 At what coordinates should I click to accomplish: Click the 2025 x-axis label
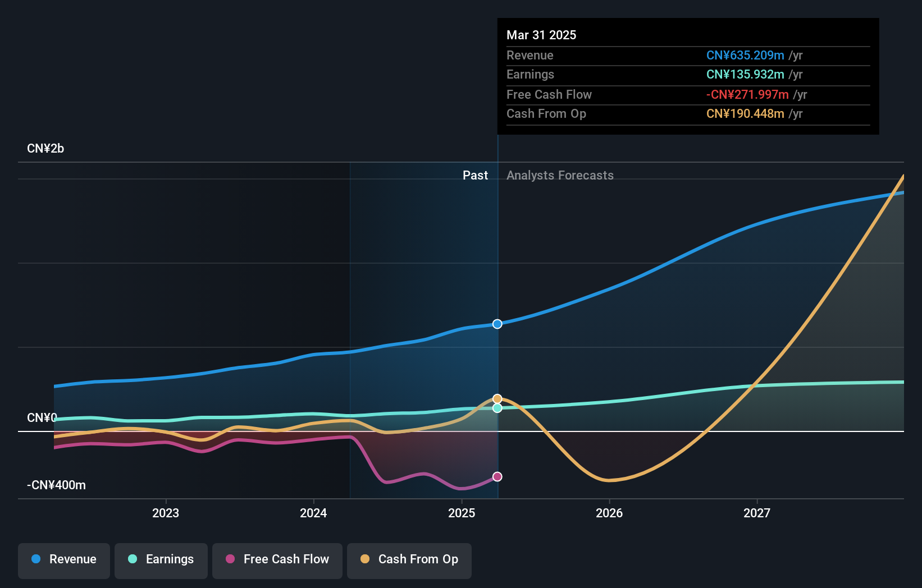tap(462, 513)
